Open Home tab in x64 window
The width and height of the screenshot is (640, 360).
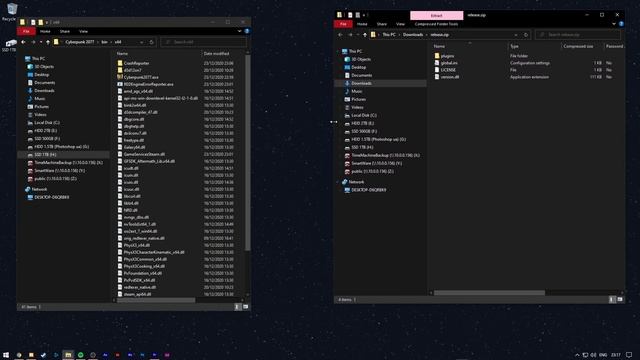[45, 31]
